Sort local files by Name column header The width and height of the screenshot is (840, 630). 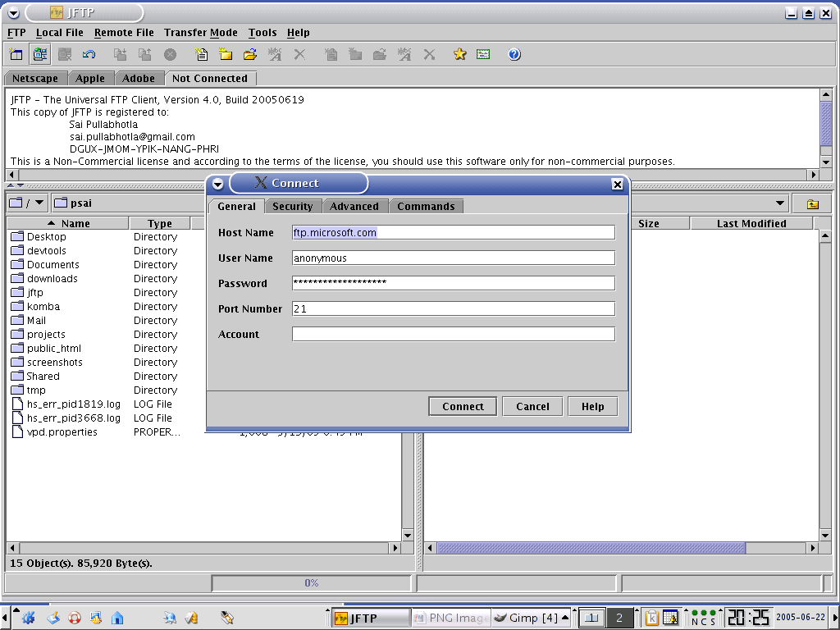[69, 223]
